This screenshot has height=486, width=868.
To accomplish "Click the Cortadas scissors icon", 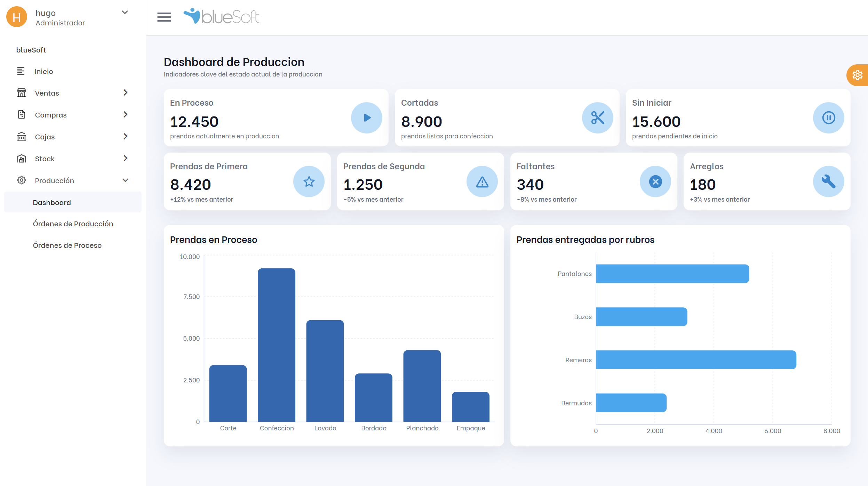I will point(597,118).
